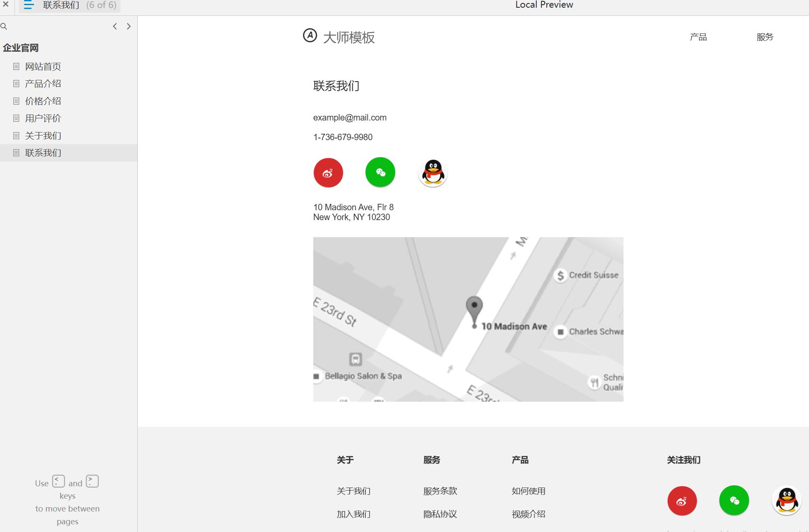809x532 pixels.
Task: Click page icon beside 联系我们 in sidebar
Action: click(16, 153)
